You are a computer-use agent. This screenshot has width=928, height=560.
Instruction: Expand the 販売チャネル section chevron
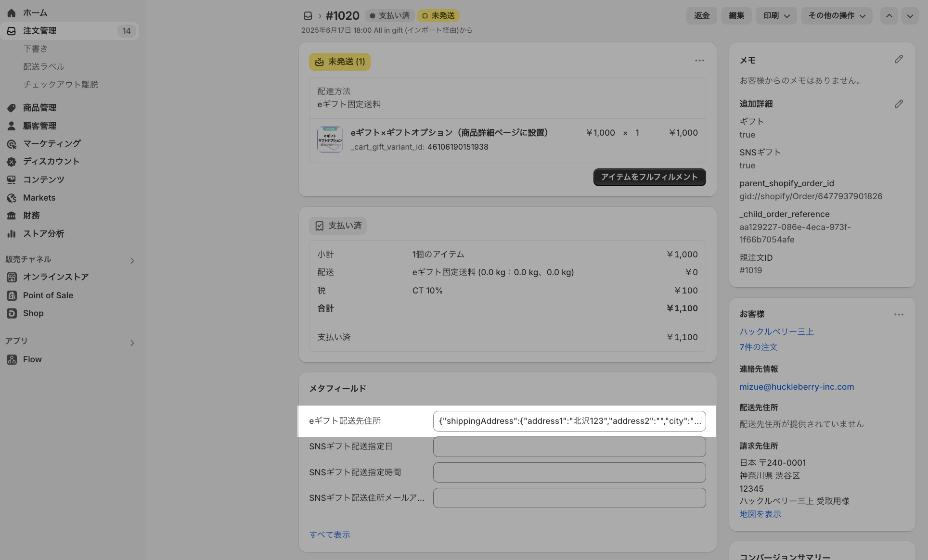tap(132, 261)
